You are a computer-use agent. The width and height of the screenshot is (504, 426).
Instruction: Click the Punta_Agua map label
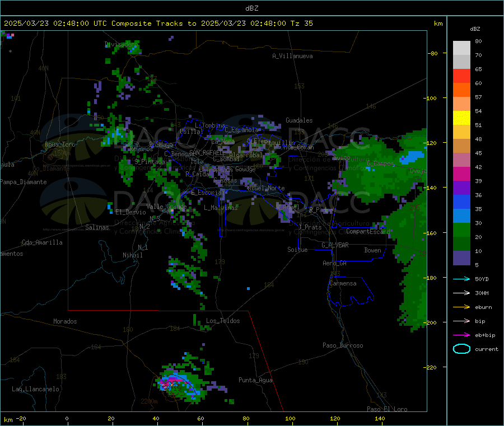point(255,381)
